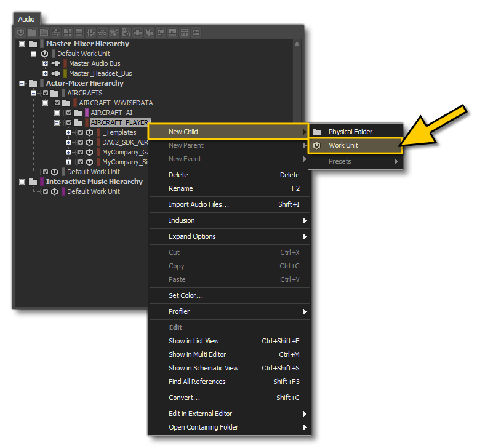The height and width of the screenshot is (448, 477).
Task: Choose Physical Folder from the submenu
Action: point(355,132)
